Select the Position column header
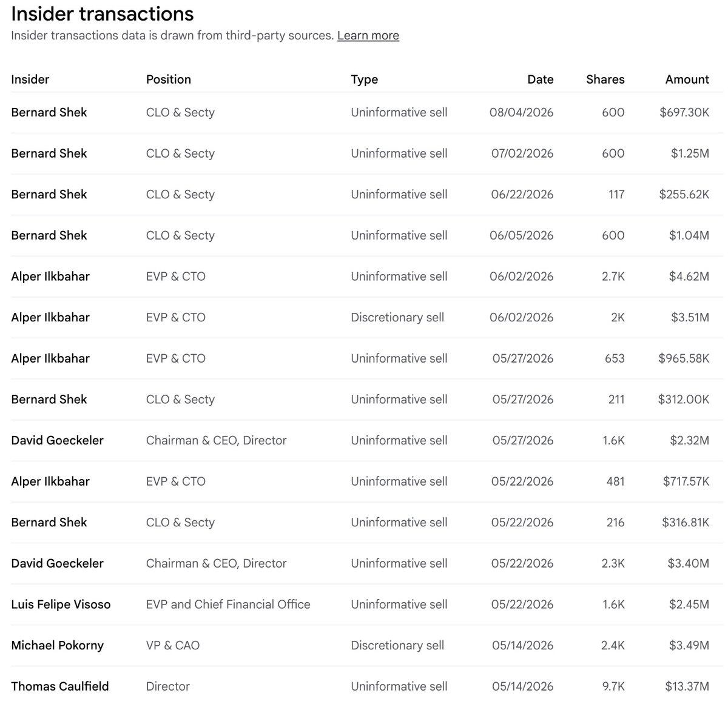This screenshot has width=728, height=707. tap(169, 79)
